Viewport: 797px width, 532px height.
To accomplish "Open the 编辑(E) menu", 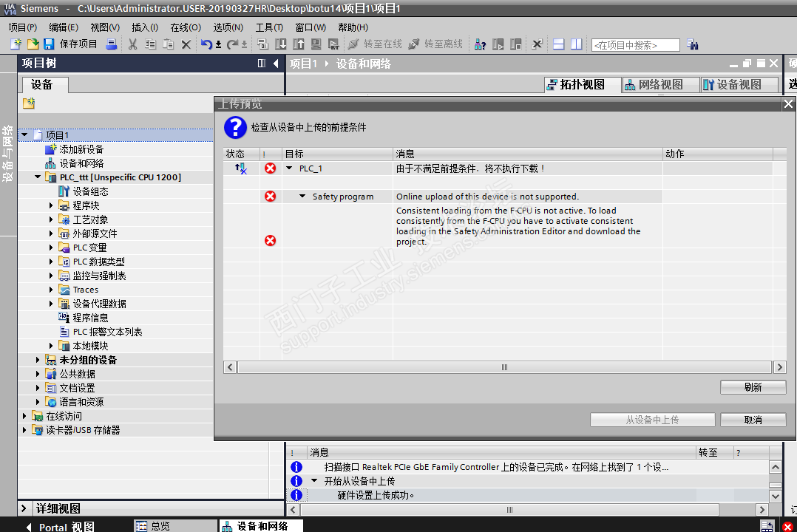I will (x=64, y=27).
